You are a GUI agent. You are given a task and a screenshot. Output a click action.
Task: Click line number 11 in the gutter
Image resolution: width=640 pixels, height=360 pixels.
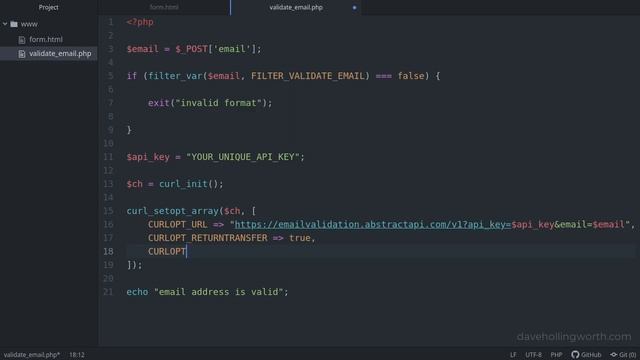108,157
